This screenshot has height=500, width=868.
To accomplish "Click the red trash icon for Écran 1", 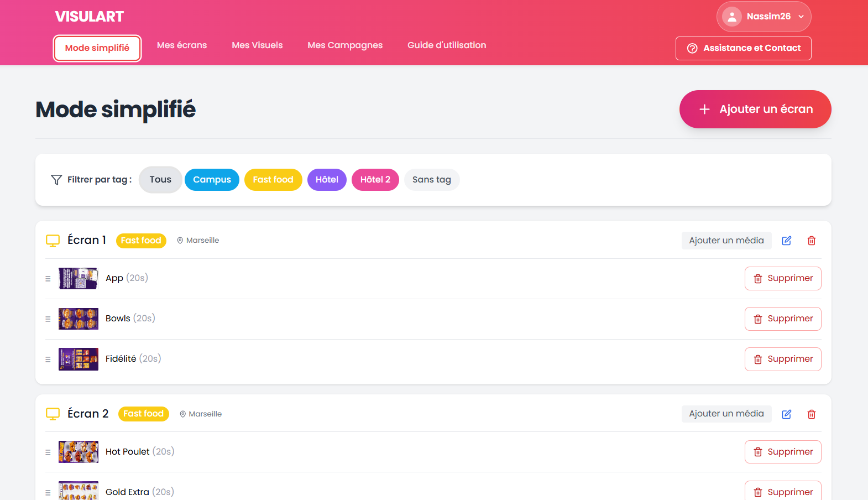I will [x=811, y=241].
